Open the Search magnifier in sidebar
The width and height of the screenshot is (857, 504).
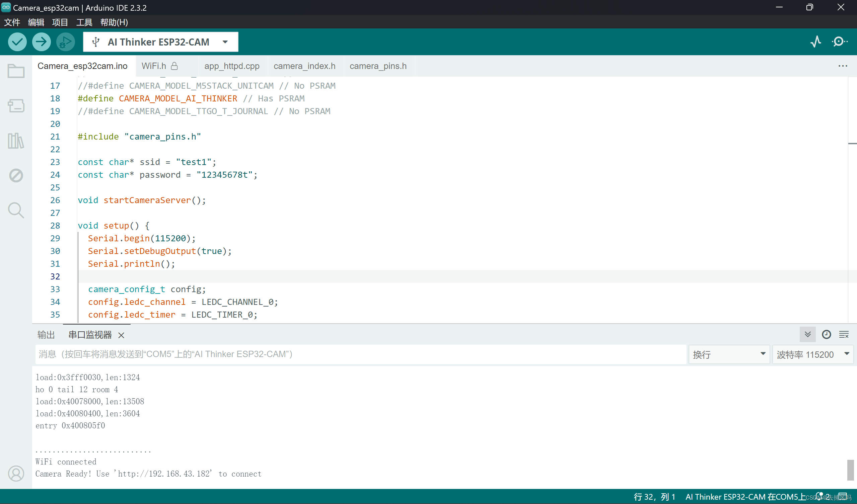16,210
